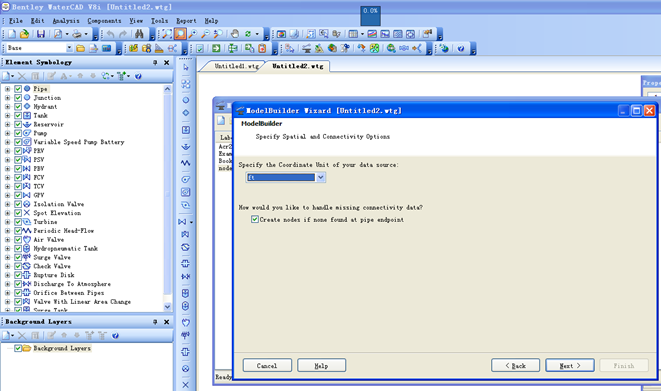Close the Element Symbology panel
Screen dimensions: 661x391
pos(167,62)
